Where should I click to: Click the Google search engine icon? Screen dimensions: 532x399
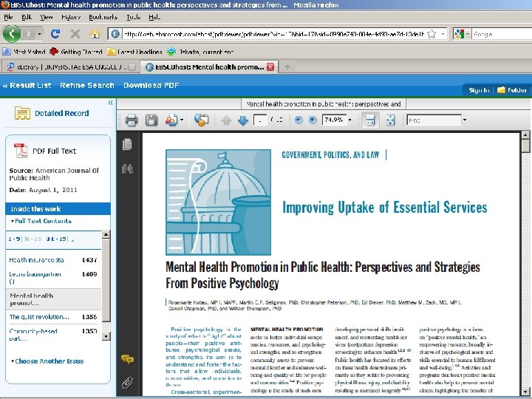[459, 34]
